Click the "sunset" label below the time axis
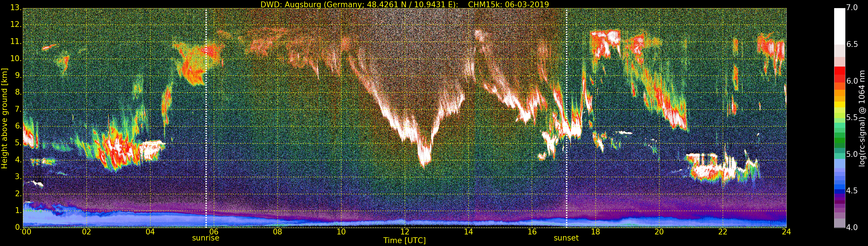 566,238
